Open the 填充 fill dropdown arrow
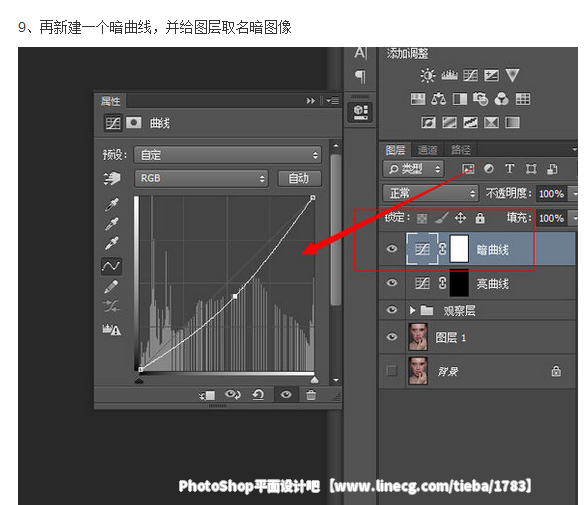Image resolution: width=587 pixels, height=505 pixels. click(x=573, y=218)
